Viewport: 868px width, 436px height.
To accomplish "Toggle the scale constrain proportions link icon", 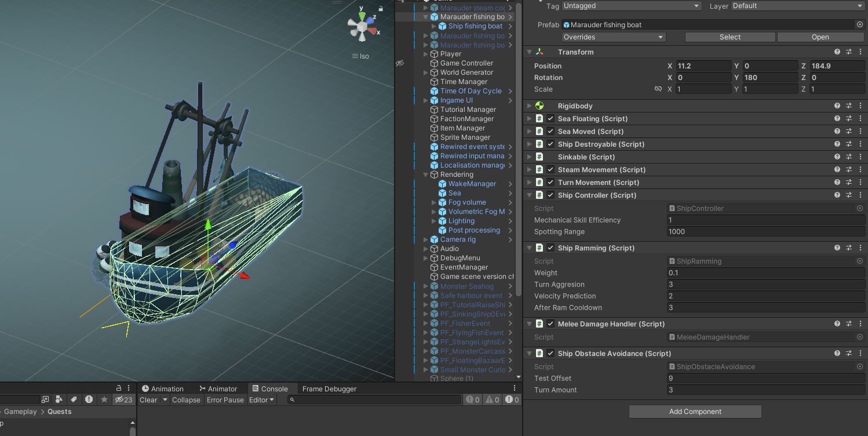I will 658,89.
